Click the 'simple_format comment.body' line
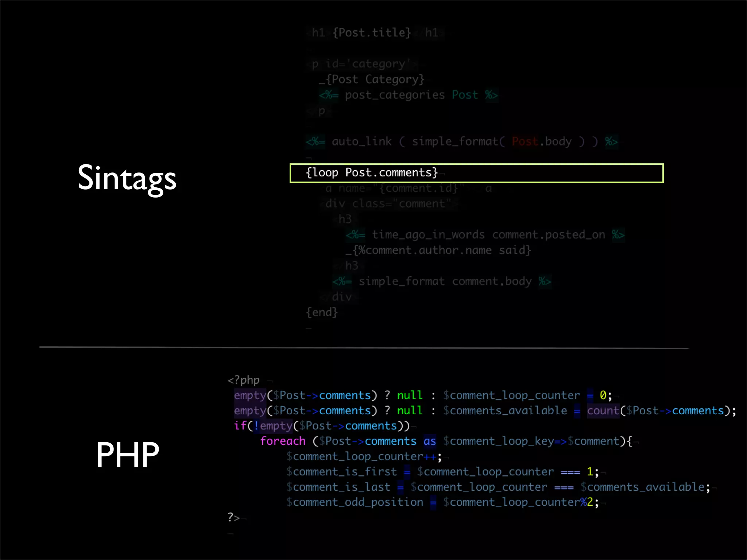The width and height of the screenshot is (747, 560). click(x=442, y=281)
